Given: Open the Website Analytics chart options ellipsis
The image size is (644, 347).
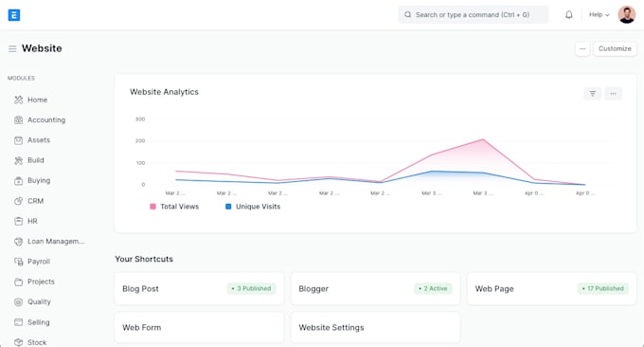Looking at the screenshot, I should click(x=613, y=93).
